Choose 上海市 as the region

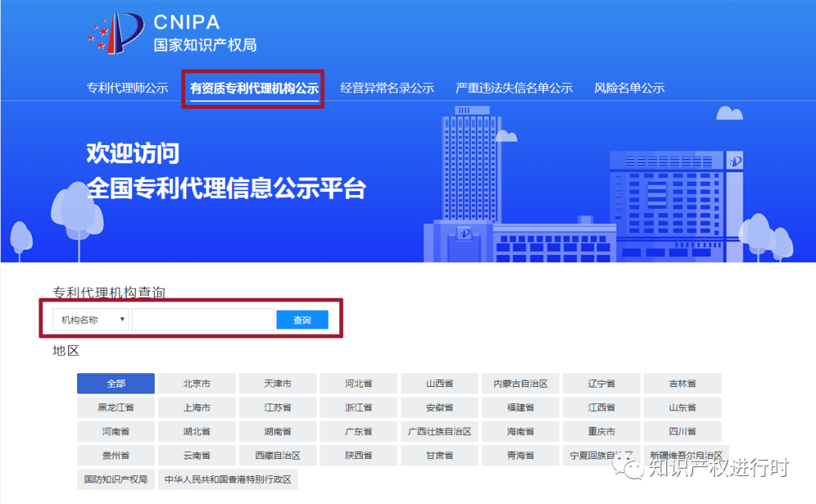tap(196, 407)
